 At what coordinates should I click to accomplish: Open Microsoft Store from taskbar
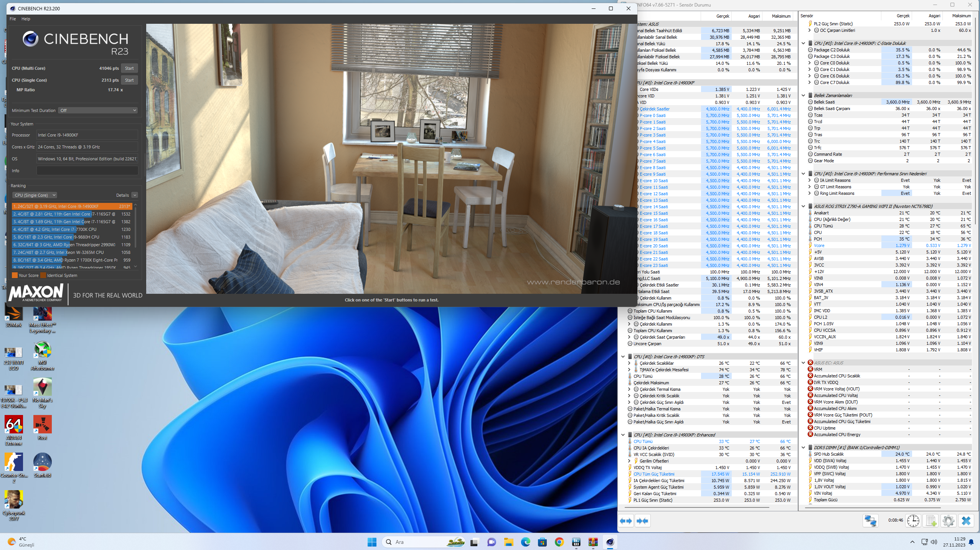click(542, 542)
